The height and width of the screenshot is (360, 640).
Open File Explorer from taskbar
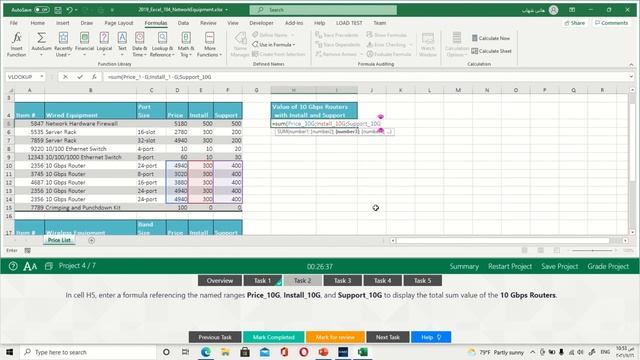[225, 352]
